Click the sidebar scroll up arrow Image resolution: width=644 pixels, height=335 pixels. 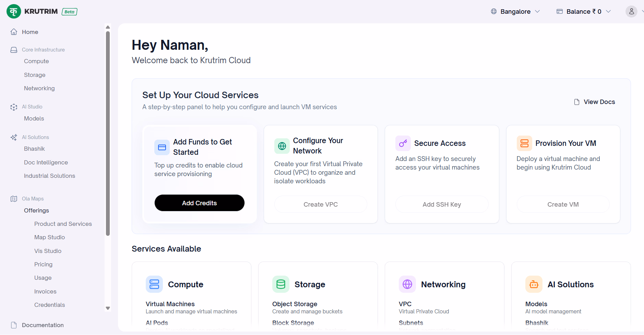(x=108, y=27)
